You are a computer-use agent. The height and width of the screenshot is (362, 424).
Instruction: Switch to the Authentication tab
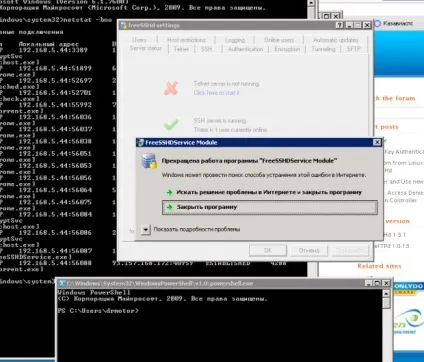245,49
